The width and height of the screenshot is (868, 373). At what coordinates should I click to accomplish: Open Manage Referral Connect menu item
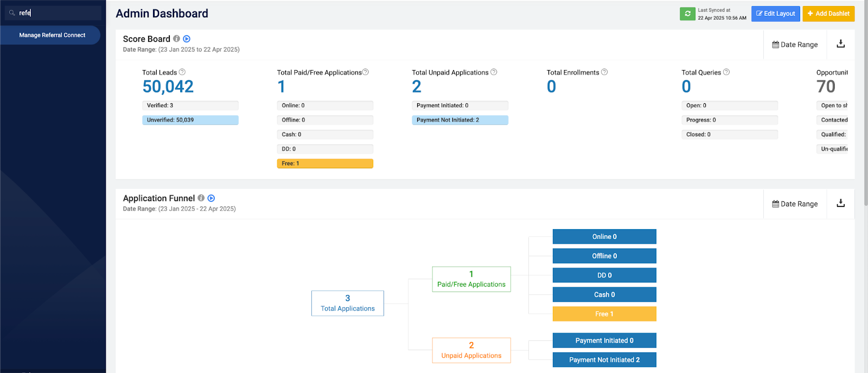[52, 35]
